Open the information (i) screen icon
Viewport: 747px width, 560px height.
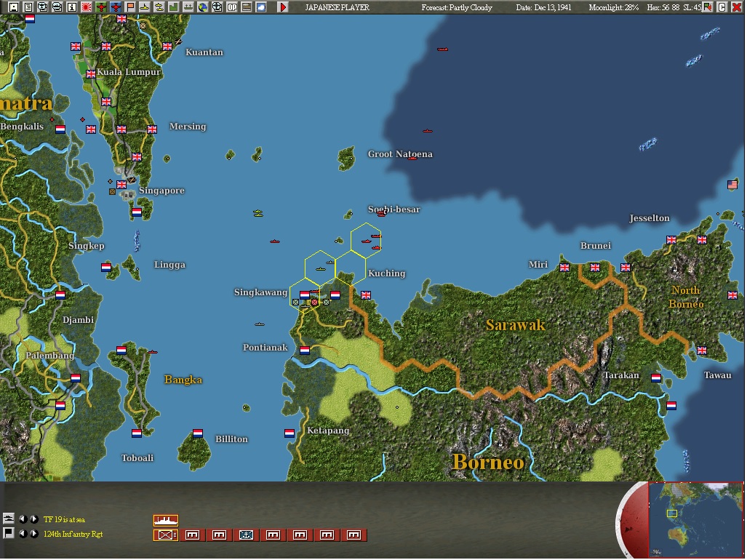coord(71,7)
